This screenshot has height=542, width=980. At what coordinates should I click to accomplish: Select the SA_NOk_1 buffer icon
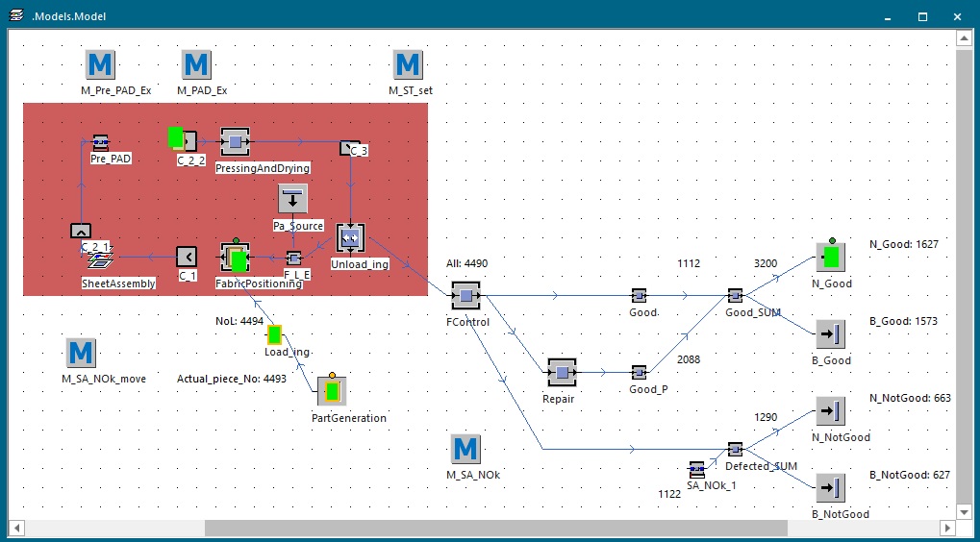[x=696, y=469]
